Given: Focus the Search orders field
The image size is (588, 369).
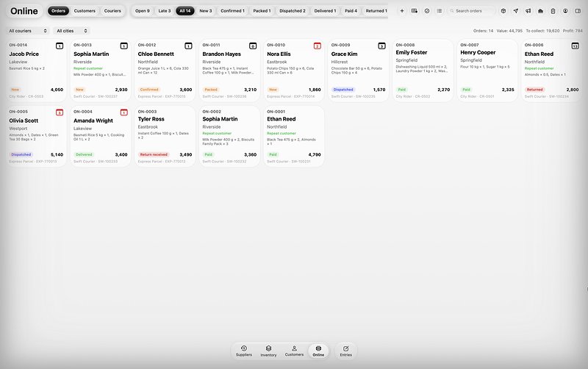Looking at the screenshot, I should tap(472, 11).
